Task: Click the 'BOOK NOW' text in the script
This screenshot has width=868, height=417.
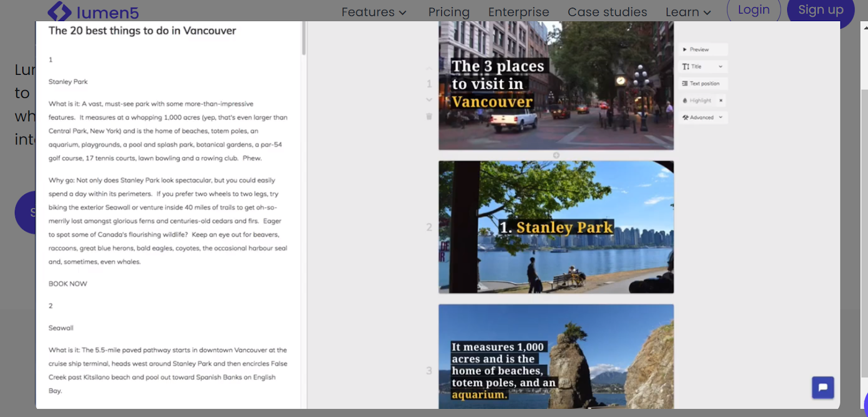Action: (x=68, y=284)
